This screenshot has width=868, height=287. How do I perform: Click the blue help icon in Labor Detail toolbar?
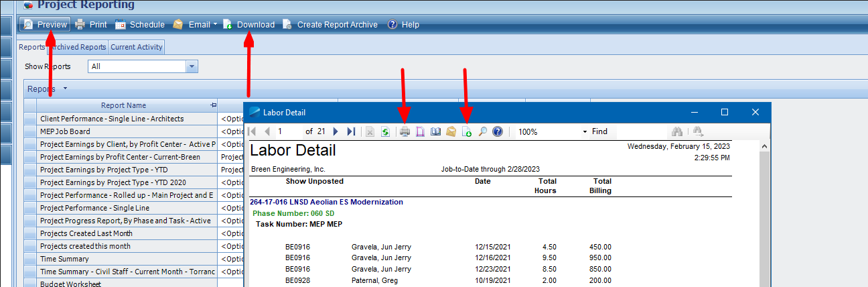498,131
